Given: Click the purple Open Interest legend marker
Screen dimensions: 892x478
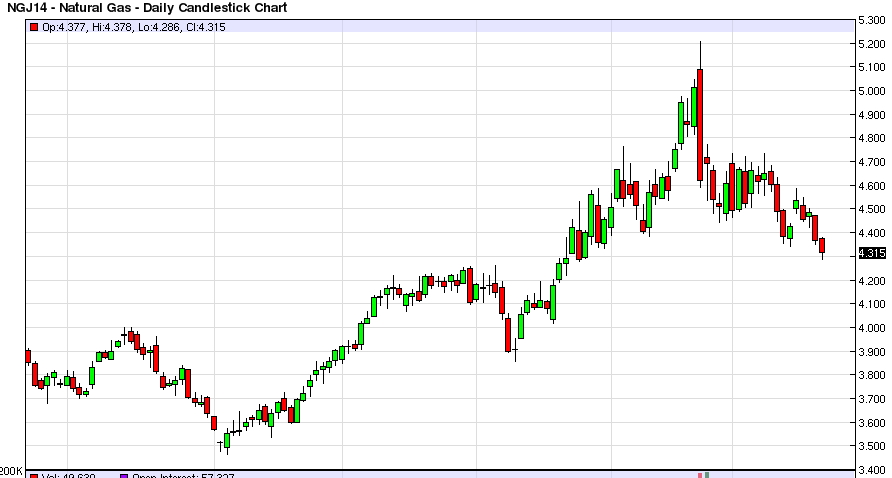Looking at the screenshot, I should (124, 476).
